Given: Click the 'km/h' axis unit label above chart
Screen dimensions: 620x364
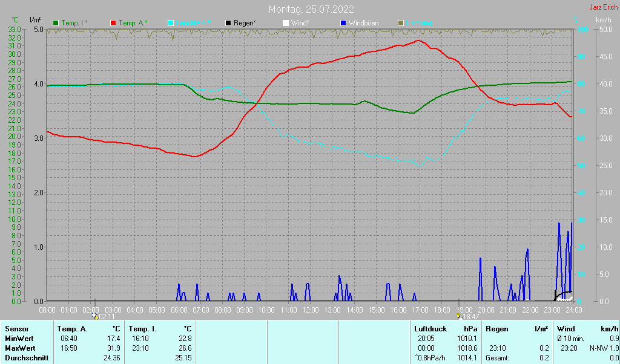Looking at the screenshot, I should [604, 20].
